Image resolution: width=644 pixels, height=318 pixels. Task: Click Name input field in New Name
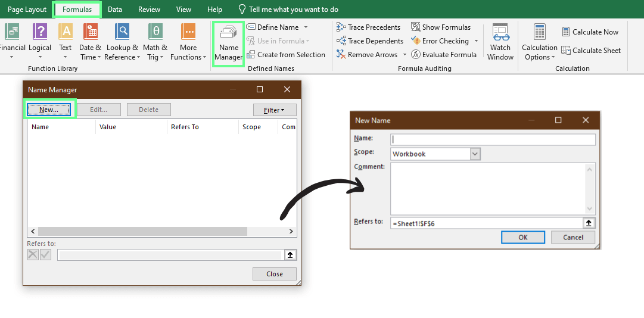493,139
